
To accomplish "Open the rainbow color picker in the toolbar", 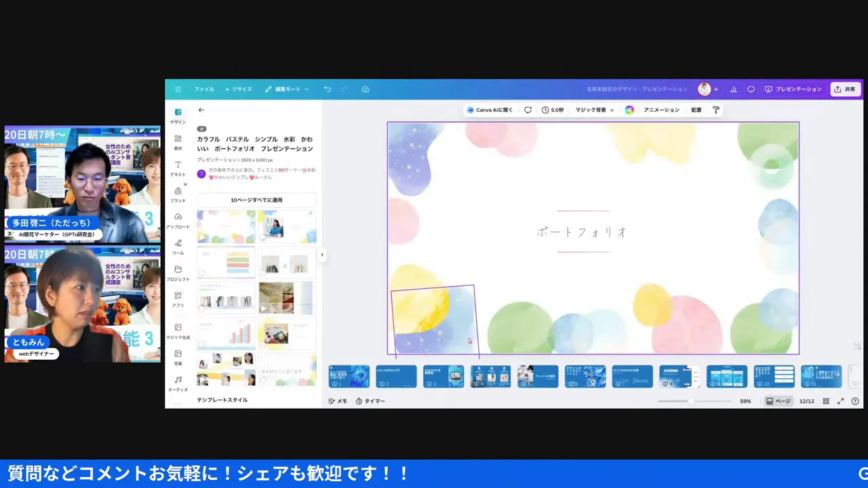I will coord(629,110).
